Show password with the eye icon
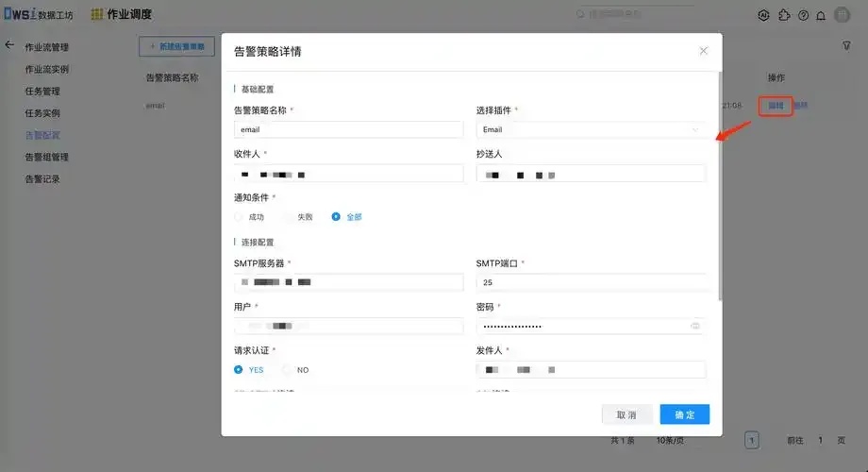 coord(695,326)
